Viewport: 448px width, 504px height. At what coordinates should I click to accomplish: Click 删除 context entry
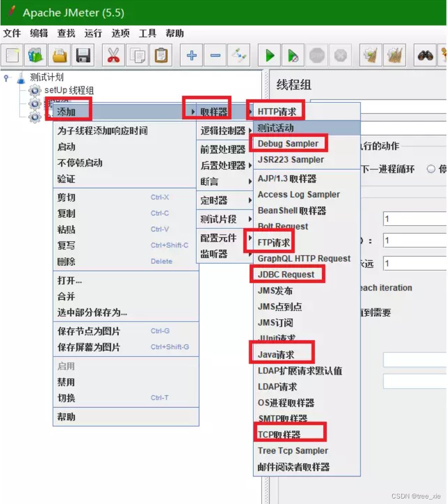tap(125, 261)
